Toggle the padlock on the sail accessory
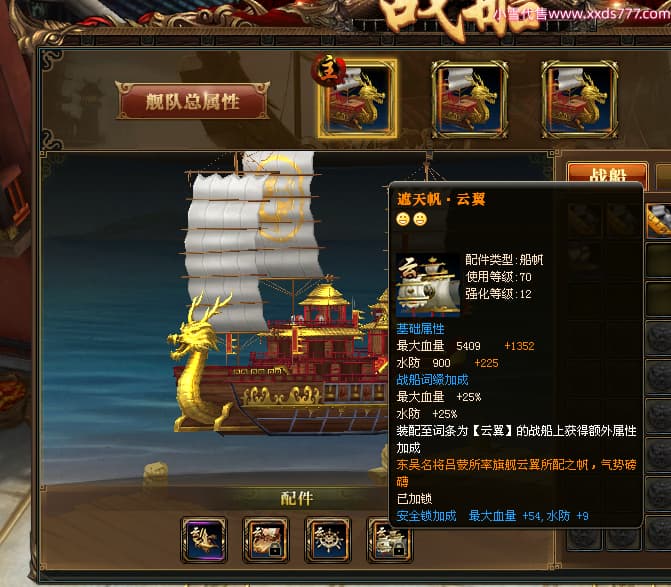This screenshot has height=587, width=671. coord(399,549)
